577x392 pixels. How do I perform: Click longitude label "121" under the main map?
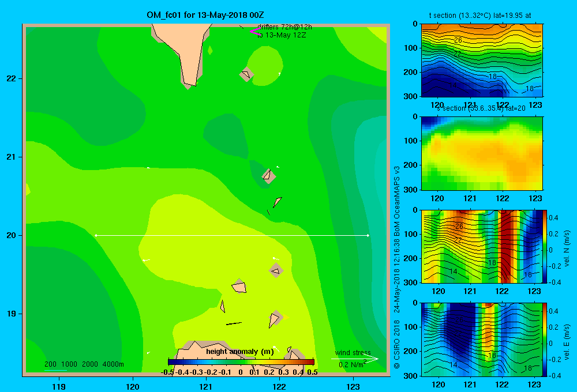206,386
